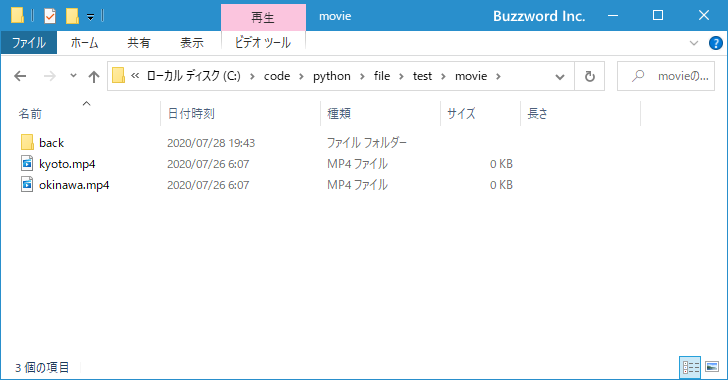Click the Properties checkmark quick access icon
Viewport: 728px width, 380px height.
click(x=50, y=16)
